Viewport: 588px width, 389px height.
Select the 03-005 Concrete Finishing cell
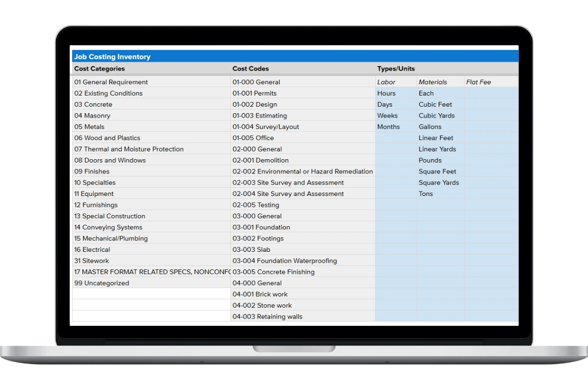pos(303,272)
